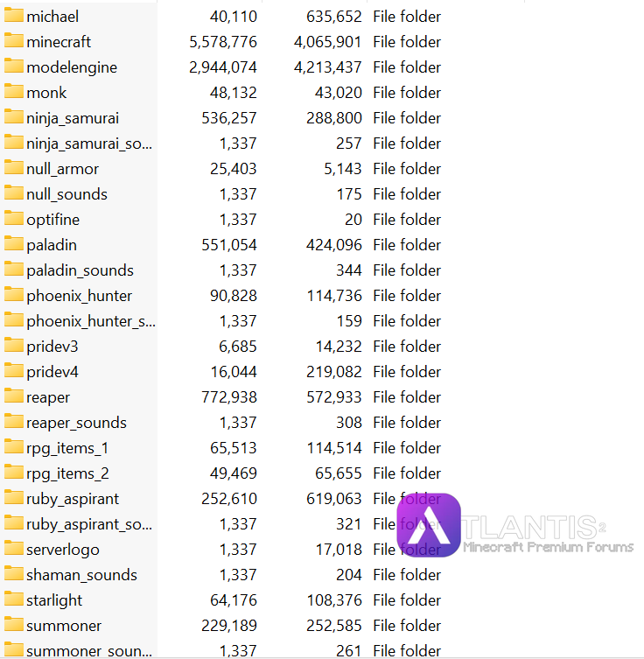
Task: Click packed size 308 for reaper_sounds
Action: click(349, 423)
